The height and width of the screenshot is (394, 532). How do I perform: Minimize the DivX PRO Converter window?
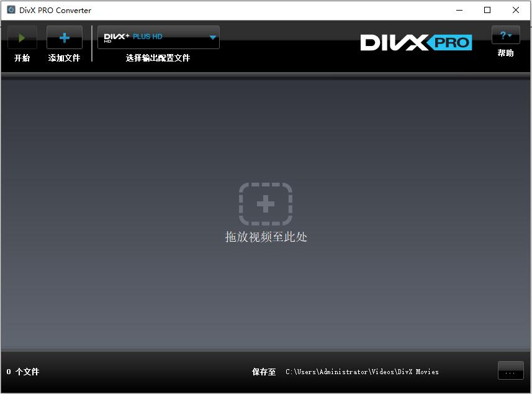(459, 10)
